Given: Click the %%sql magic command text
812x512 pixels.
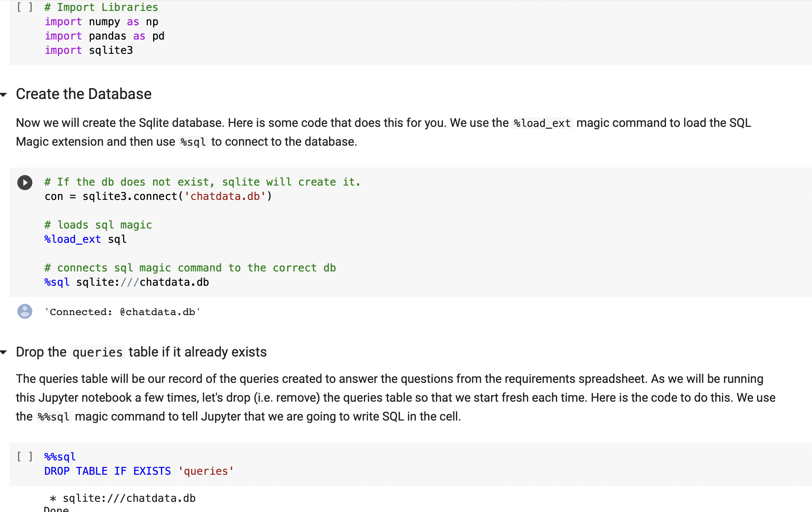Looking at the screenshot, I should pyautogui.click(x=59, y=456).
